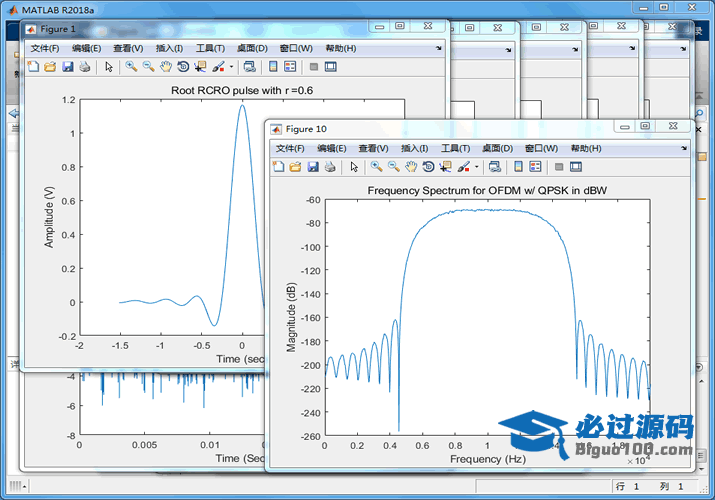The height and width of the screenshot is (500, 715).
Task: Click Print icon in Figure 10 toolbar
Action: point(330,167)
